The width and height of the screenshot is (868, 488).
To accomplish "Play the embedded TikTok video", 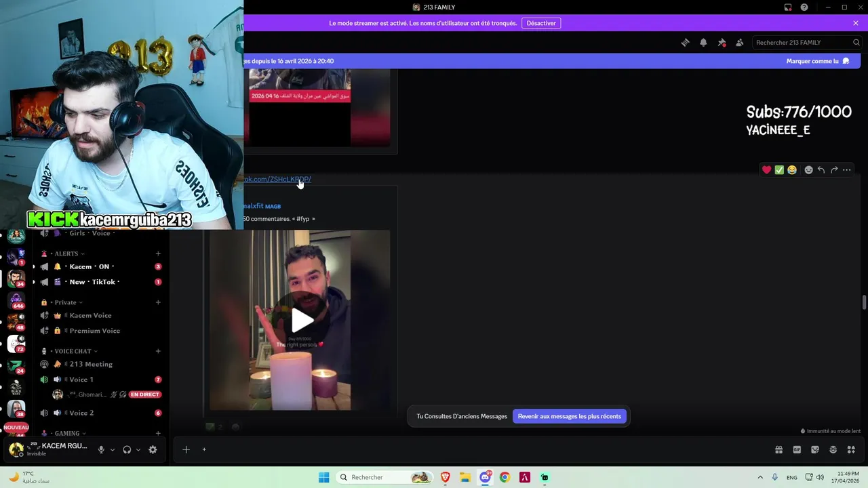I will (302, 321).
